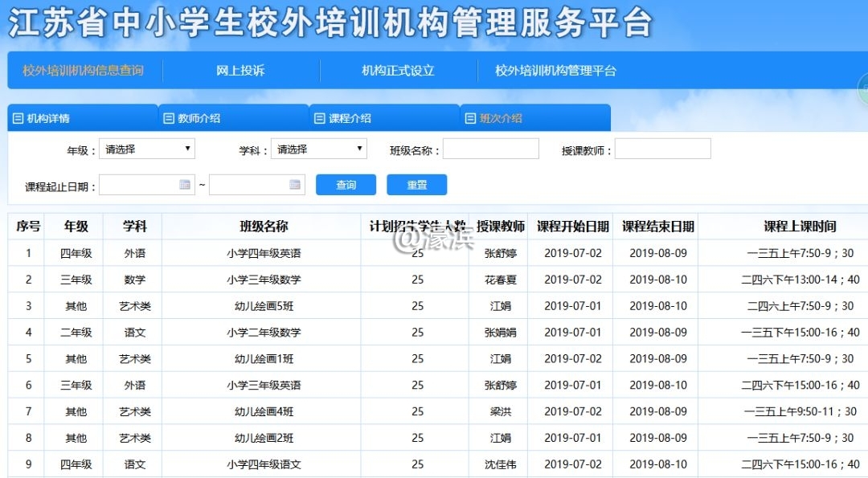Click the course start date input field
The width and height of the screenshot is (868, 478).
[138, 185]
